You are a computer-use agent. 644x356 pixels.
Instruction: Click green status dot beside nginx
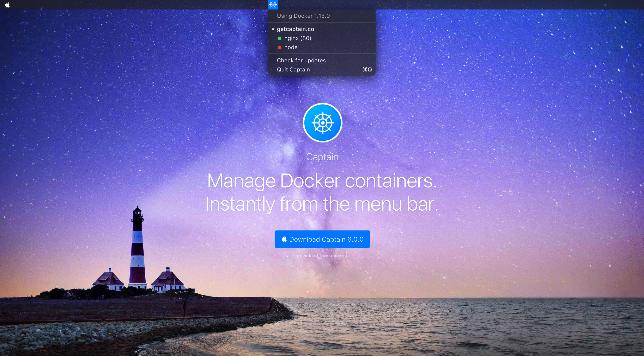pos(279,38)
